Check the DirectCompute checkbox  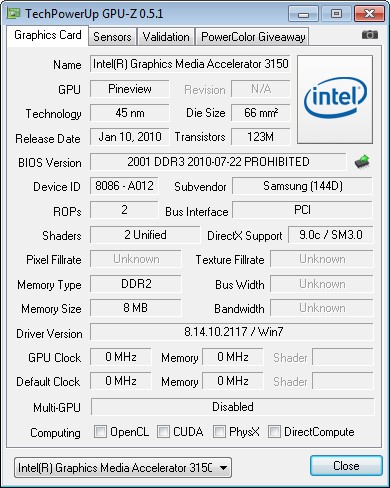coord(274,431)
